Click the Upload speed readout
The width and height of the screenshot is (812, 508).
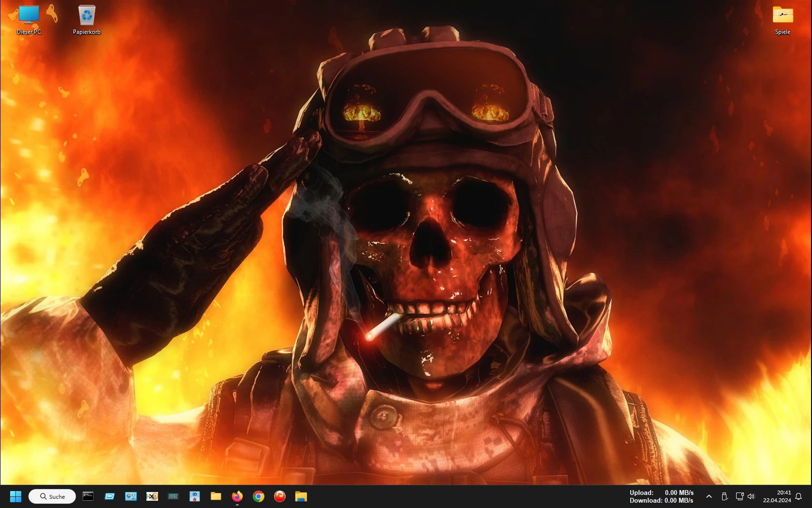click(661, 493)
